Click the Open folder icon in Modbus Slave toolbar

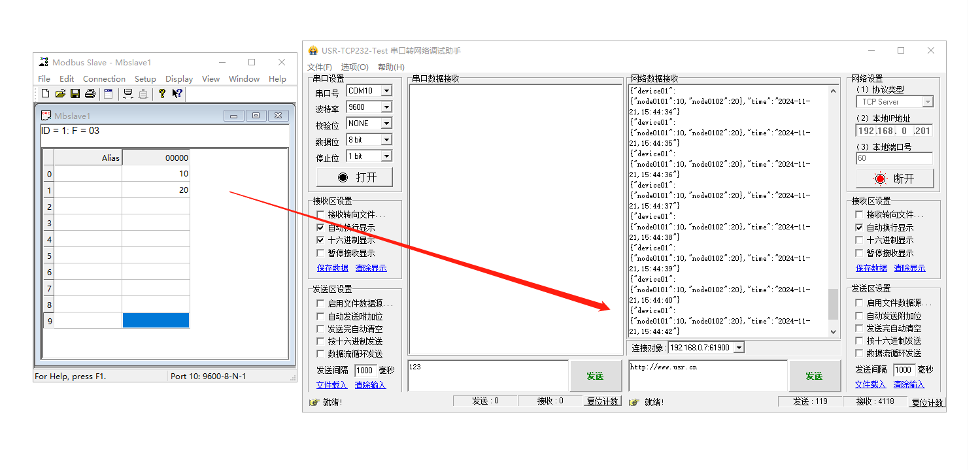point(60,94)
